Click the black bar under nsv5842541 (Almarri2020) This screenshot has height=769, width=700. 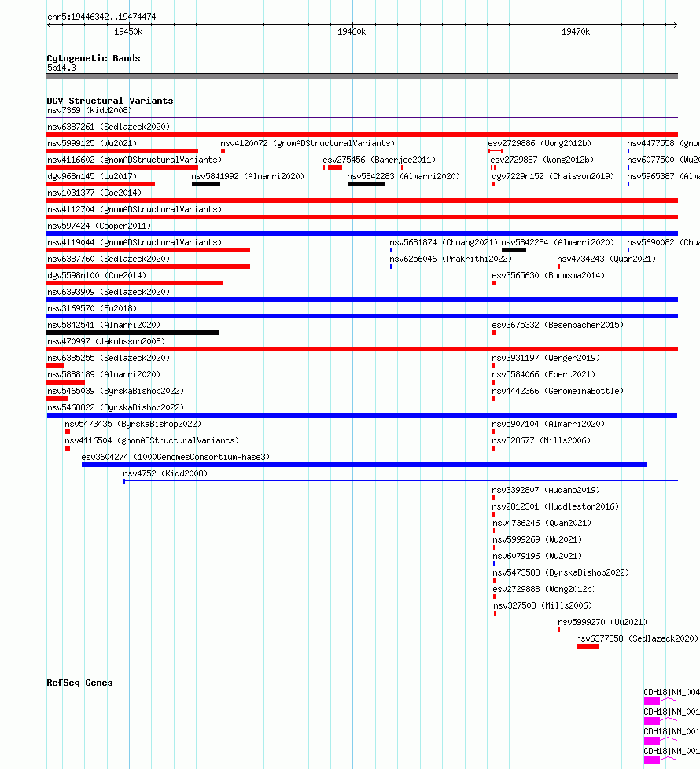point(133,333)
